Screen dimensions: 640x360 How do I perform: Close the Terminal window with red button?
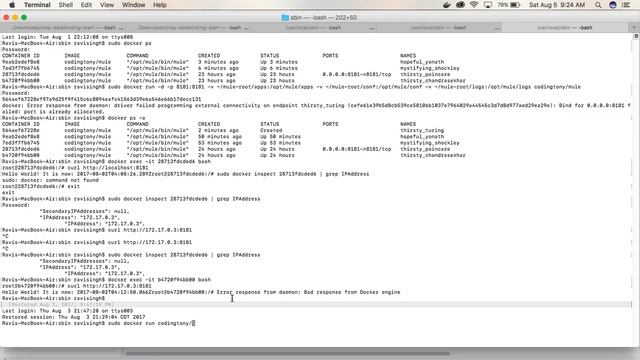click(x=6, y=18)
